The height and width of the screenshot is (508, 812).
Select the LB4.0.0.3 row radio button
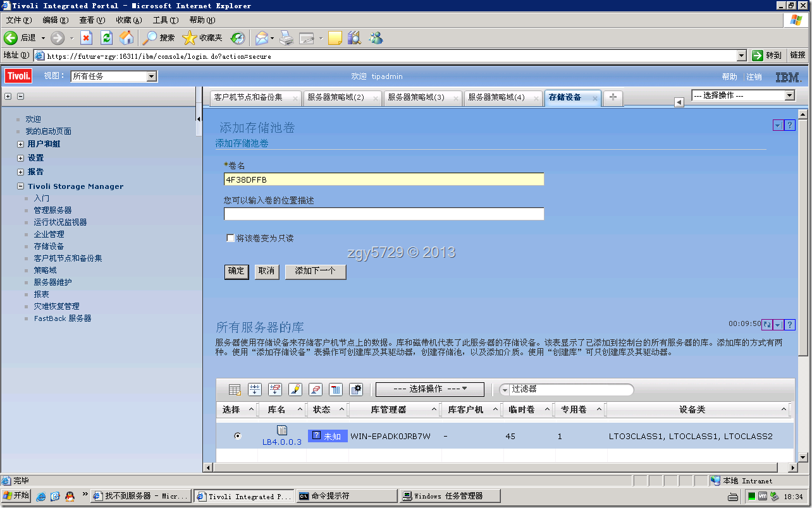point(237,436)
